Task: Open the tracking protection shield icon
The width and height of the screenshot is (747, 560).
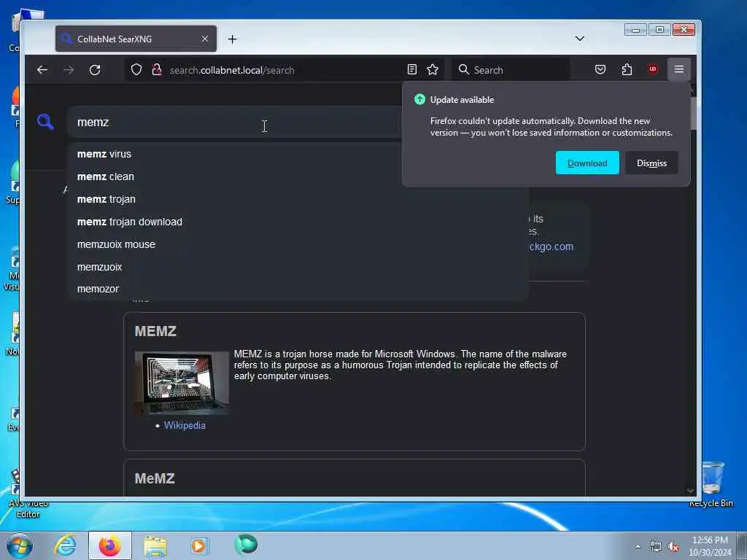Action: tap(136, 70)
